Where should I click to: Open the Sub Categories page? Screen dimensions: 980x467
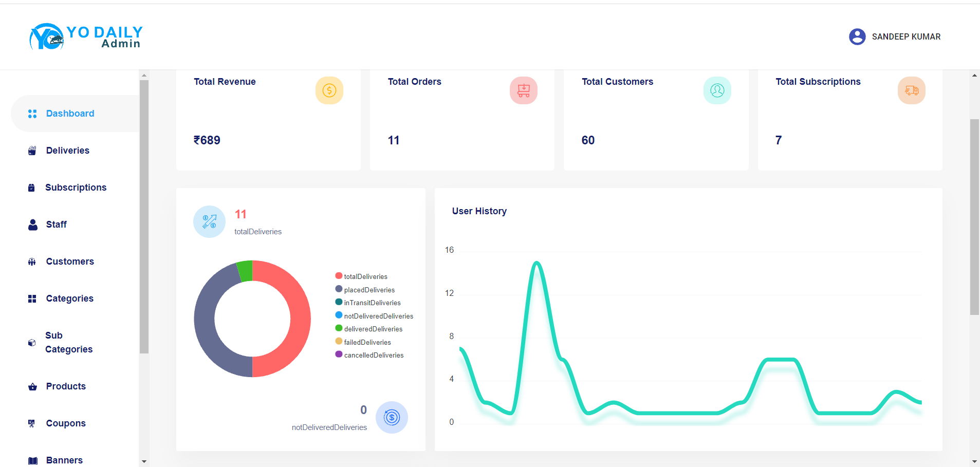(68, 342)
